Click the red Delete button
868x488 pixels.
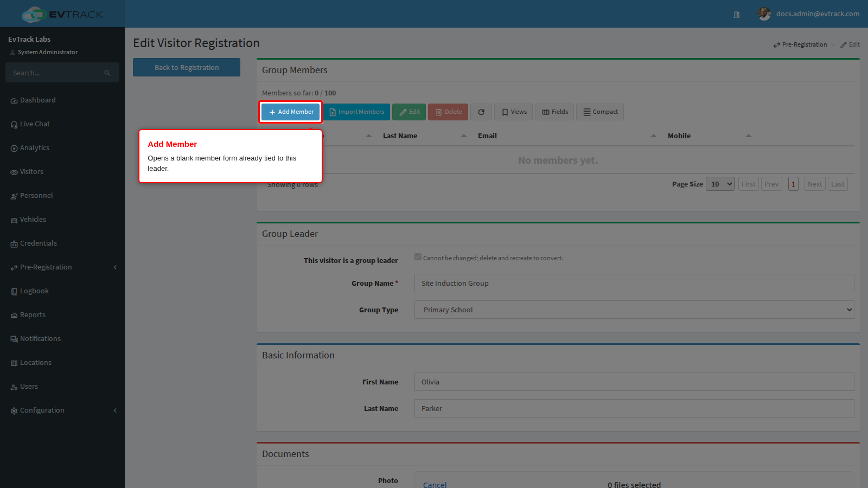click(x=448, y=112)
